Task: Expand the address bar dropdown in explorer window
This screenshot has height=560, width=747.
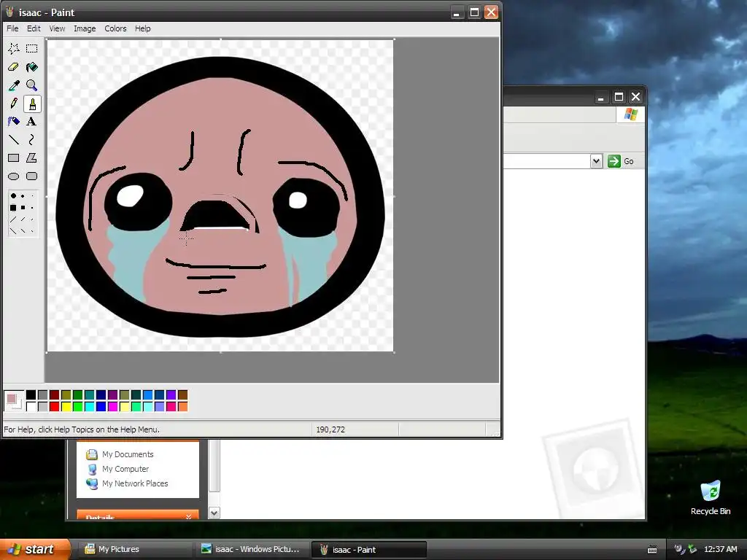Action: click(x=596, y=161)
